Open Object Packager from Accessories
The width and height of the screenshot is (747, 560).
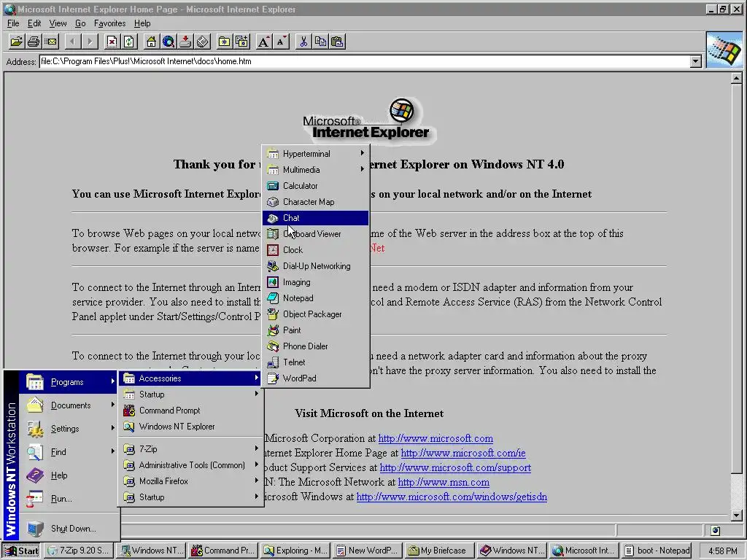point(315,314)
